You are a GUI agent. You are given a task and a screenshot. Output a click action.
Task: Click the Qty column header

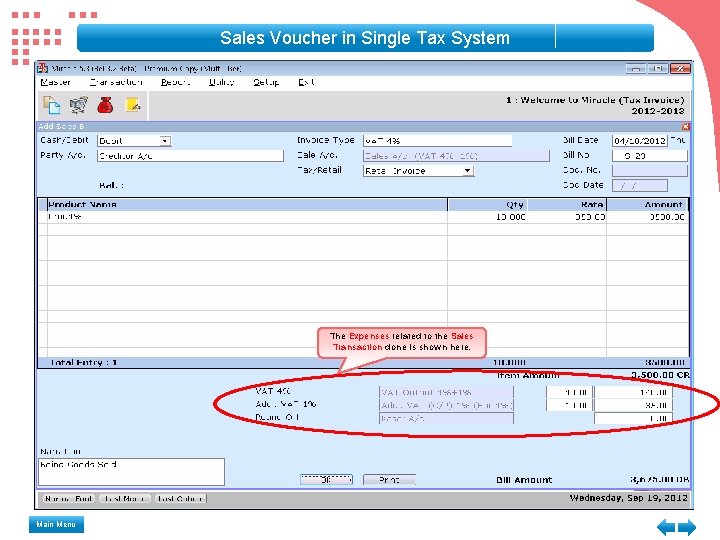[487, 205]
